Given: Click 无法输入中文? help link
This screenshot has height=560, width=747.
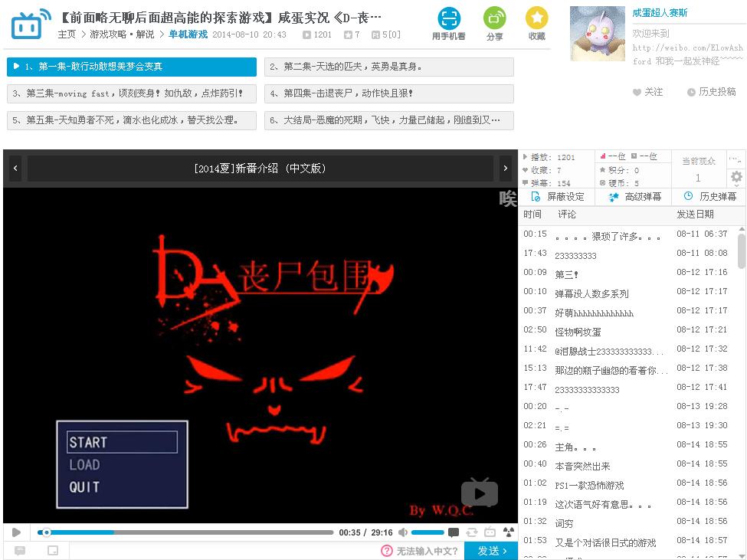Looking at the screenshot, I should point(427,551).
